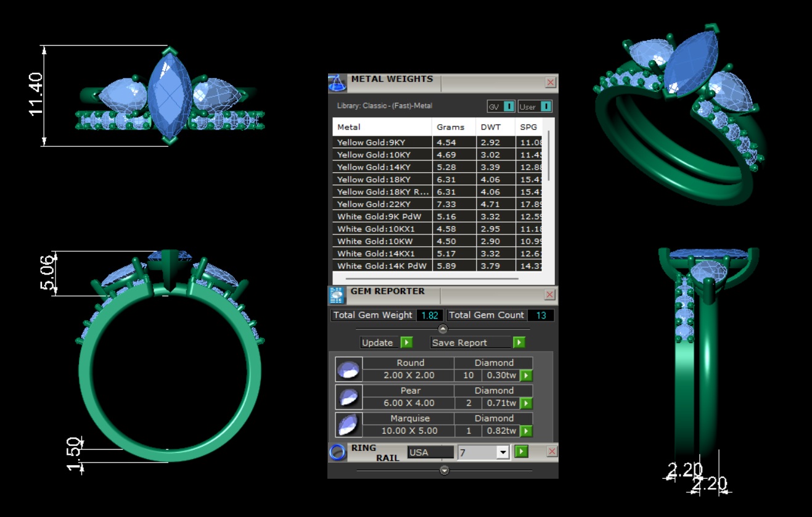The height and width of the screenshot is (517, 812).
Task: Select the Yellow Gold:18KY row
Action: click(x=381, y=180)
